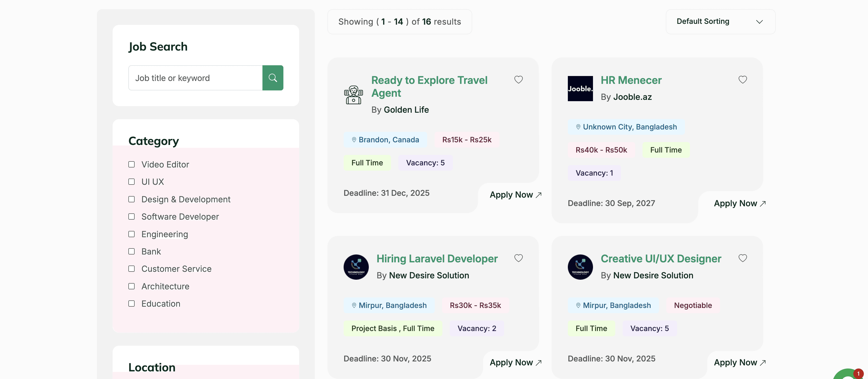Check the Customer Service category
The height and width of the screenshot is (379, 868).
click(131, 269)
